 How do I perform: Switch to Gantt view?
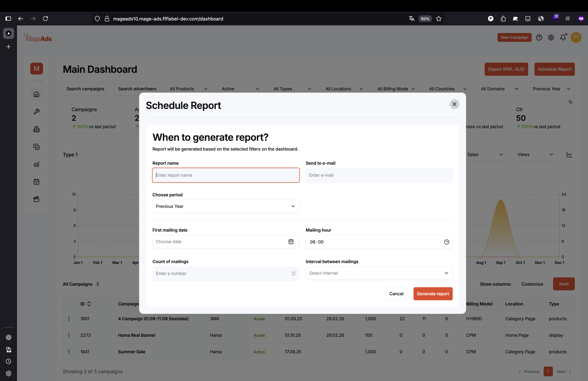pos(564,284)
